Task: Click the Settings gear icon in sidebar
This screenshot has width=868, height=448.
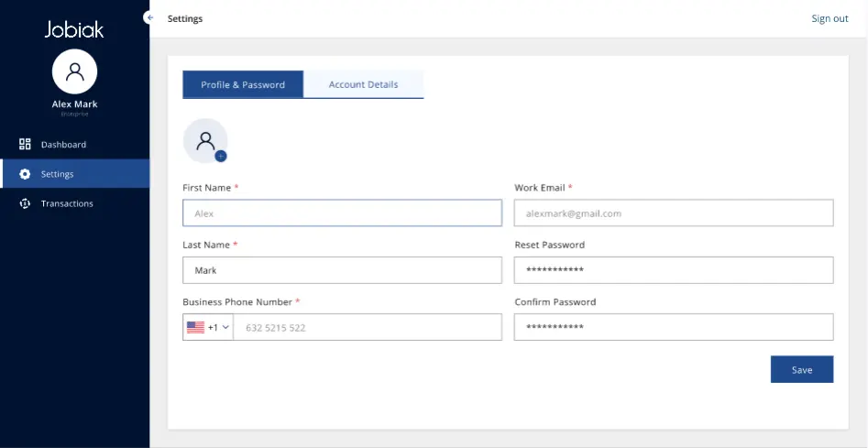Action: (25, 174)
